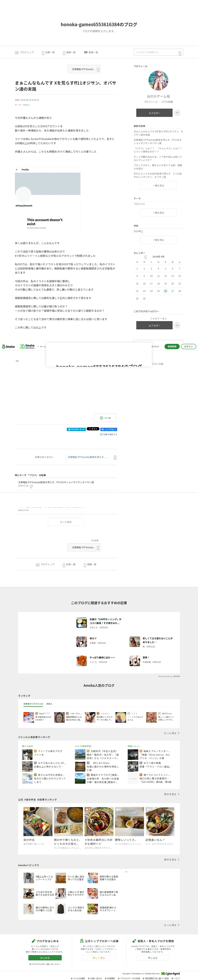Open the next-article link 注意喚起 XやYoutube配信を荒らす
The height and width of the screenshot is (980, 198).
[92, 457]
